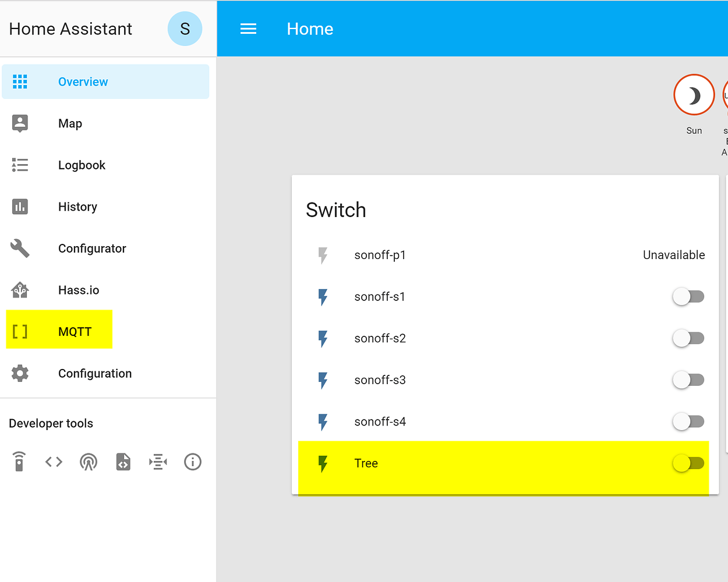Click the History chart icon
728x582 pixels.
coord(20,207)
